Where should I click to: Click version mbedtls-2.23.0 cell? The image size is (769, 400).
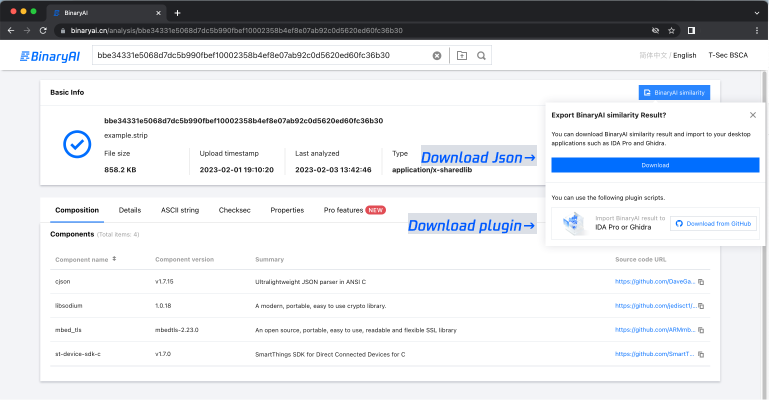(177, 329)
